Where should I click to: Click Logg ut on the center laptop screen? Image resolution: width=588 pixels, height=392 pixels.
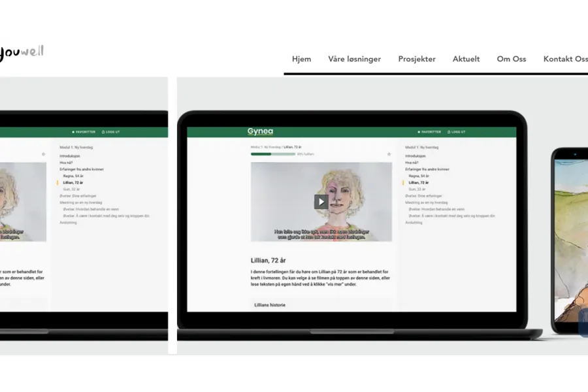[x=456, y=132]
